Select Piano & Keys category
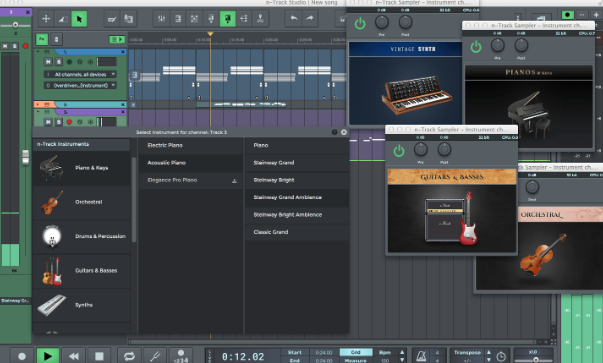Screen dimensions: 603x363 pos(82,168)
